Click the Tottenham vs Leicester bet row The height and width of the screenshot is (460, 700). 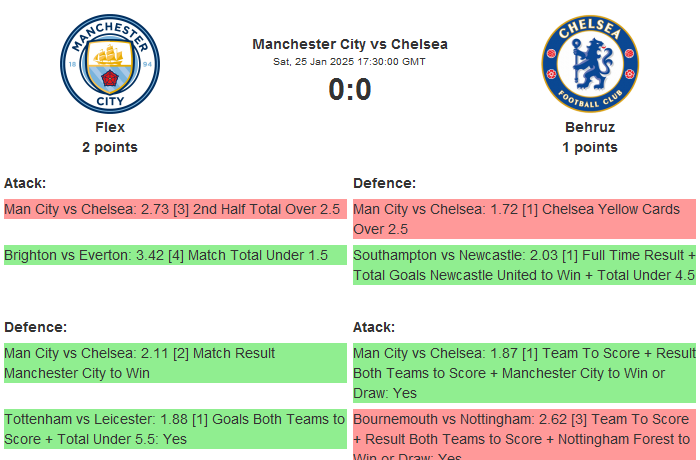[x=174, y=429]
